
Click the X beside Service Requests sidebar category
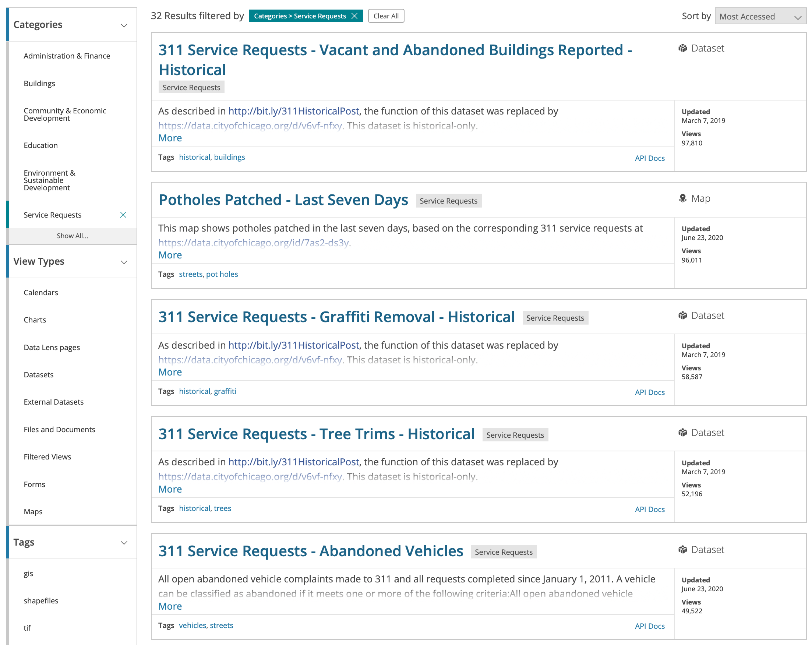coord(123,215)
